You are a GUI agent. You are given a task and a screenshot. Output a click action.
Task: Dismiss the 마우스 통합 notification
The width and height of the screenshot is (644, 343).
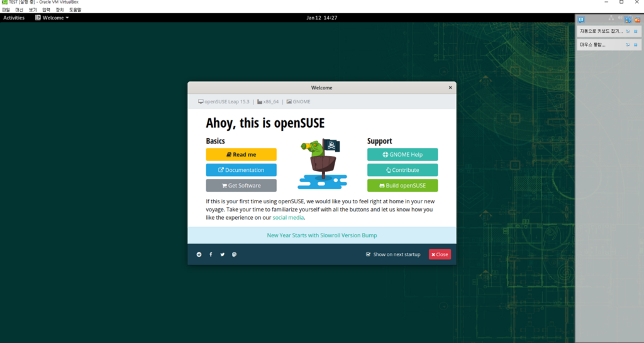[x=635, y=45]
